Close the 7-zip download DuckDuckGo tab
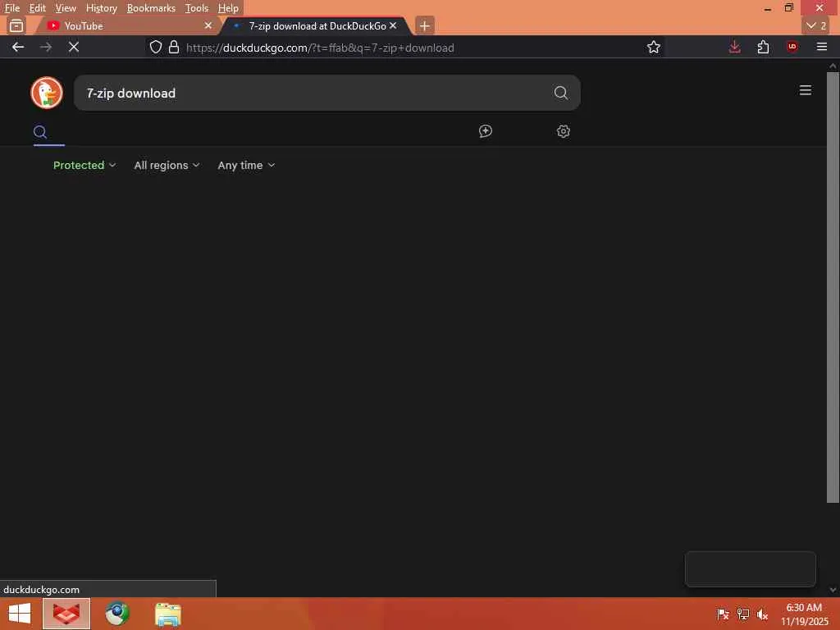 click(393, 25)
